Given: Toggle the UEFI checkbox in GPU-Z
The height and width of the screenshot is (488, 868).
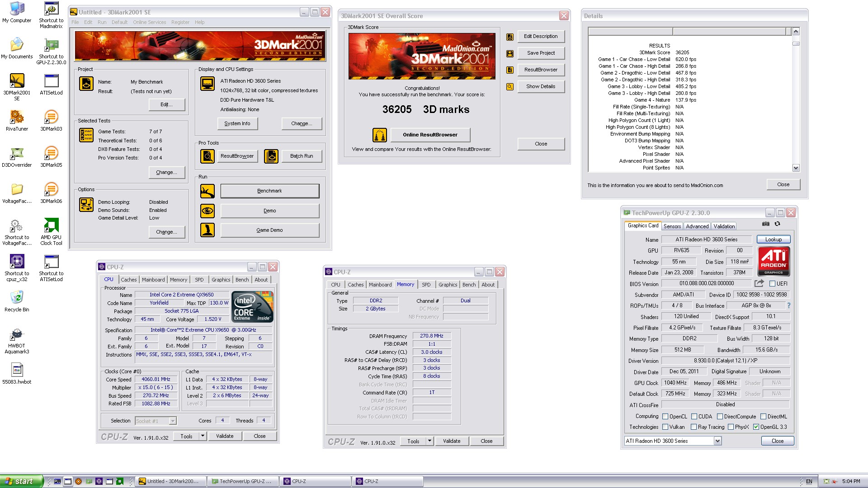Looking at the screenshot, I should click(x=773, y=284).
